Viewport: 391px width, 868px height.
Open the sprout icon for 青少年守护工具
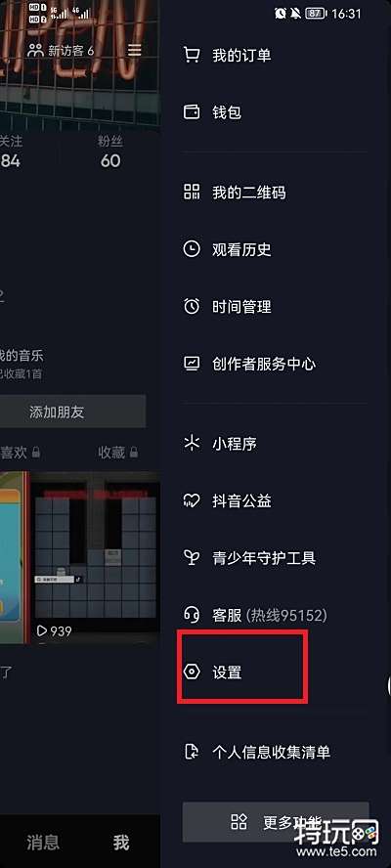[x=191, y=557]
